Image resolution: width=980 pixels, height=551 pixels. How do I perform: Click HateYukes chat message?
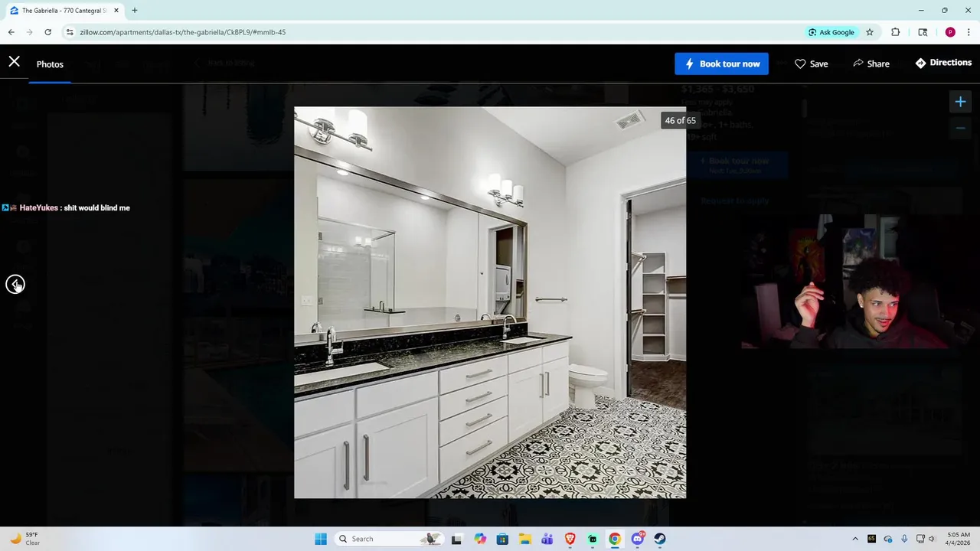coord(66,207)
